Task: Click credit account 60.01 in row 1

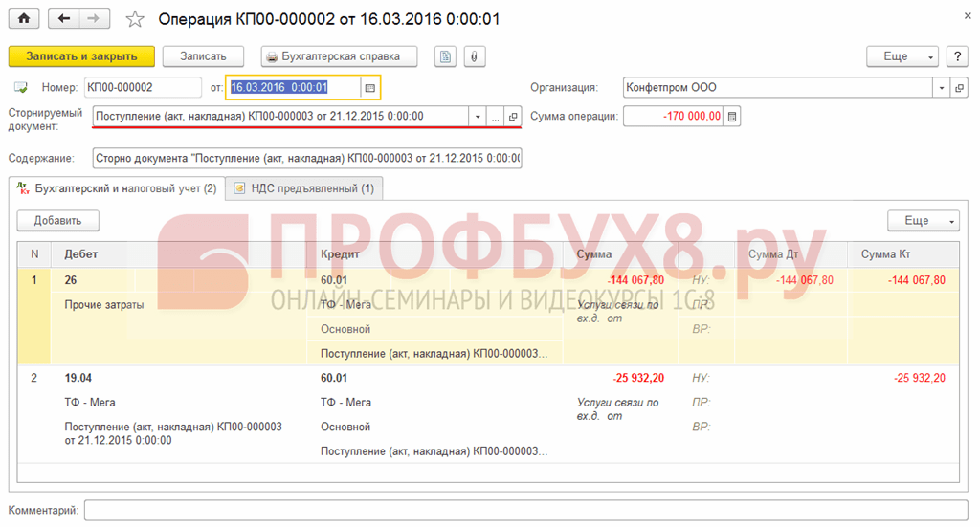Action: pos(334,280)
